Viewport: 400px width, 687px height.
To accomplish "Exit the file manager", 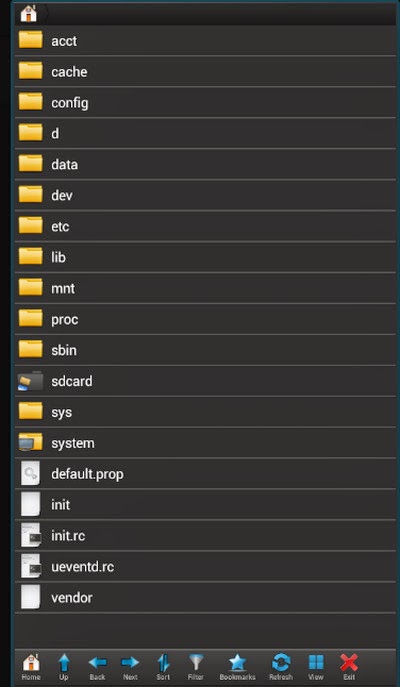I will (x=349, y=666).
